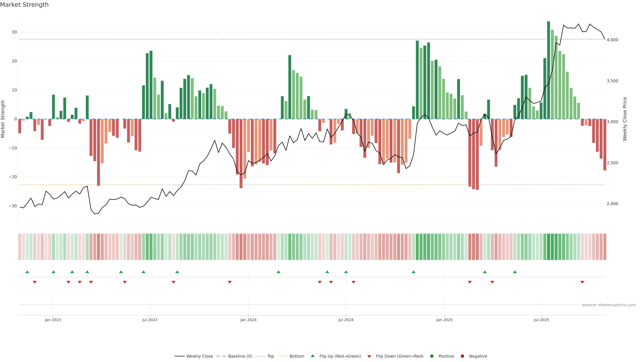The width and height of the screenshot is (644, 362).
Task: Click the Jul 2025 axis label
Action: (x=541, y=320)
